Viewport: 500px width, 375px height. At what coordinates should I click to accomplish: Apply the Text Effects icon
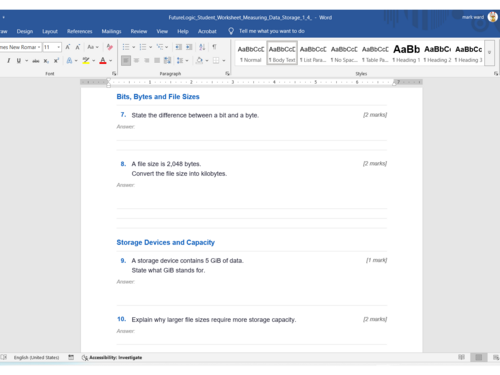69,60
